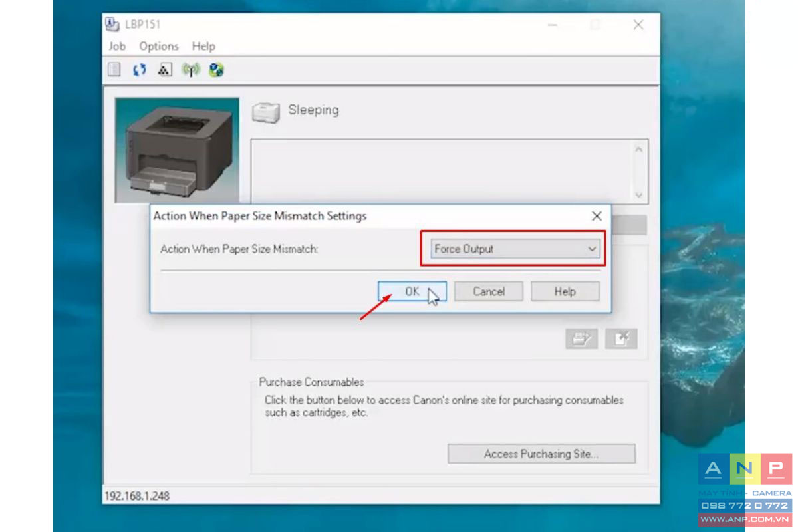This screenshot has width=798, height=532.
Task: Click the 192.168.1.248 status bar address
Action: click(137, 496)
